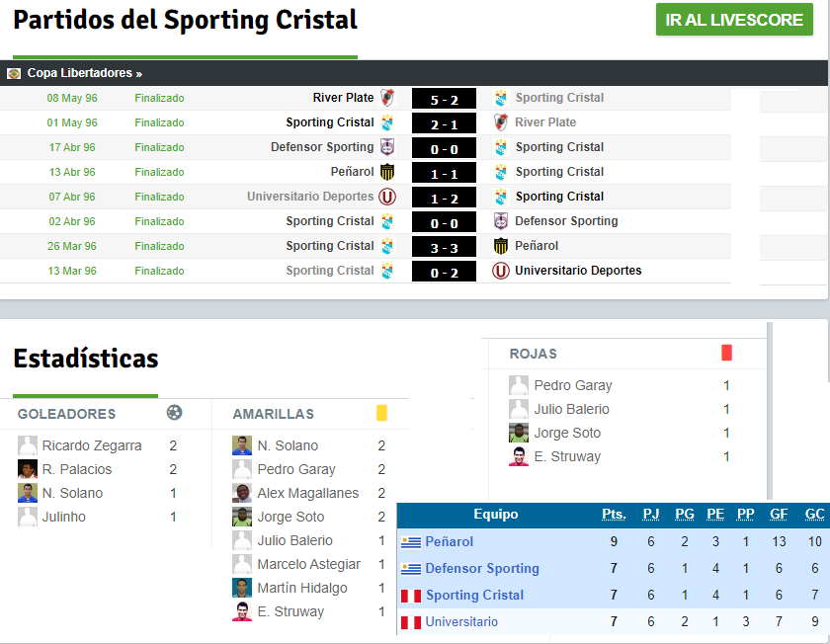
Task: Open the Copa Libertadores competition link
Action: (x=85, y=73)
